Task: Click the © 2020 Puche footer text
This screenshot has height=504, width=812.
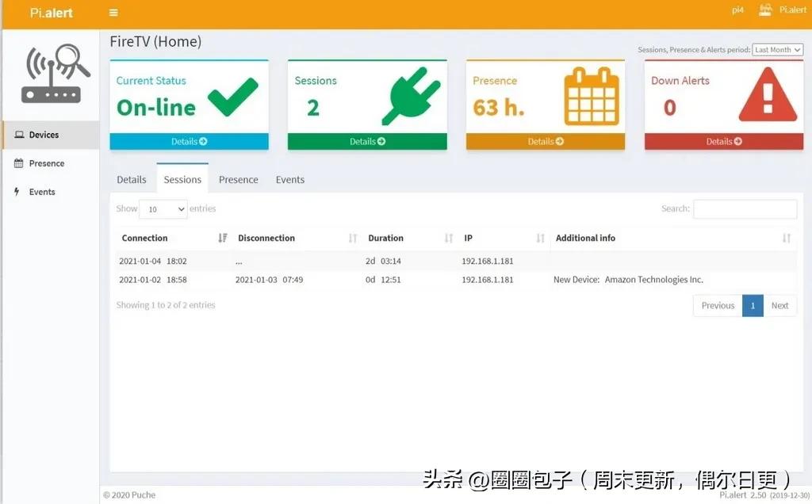Action: pos(129,494)
